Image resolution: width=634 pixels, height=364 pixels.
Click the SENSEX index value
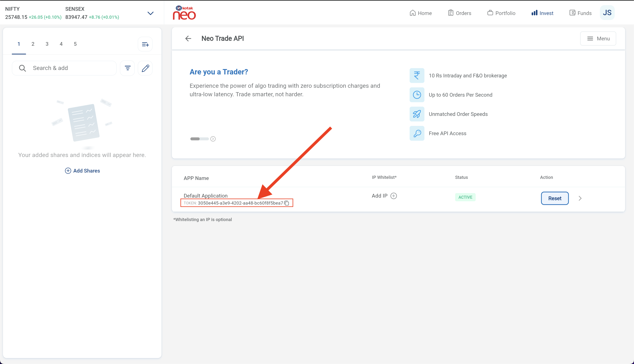click(76, 17)
